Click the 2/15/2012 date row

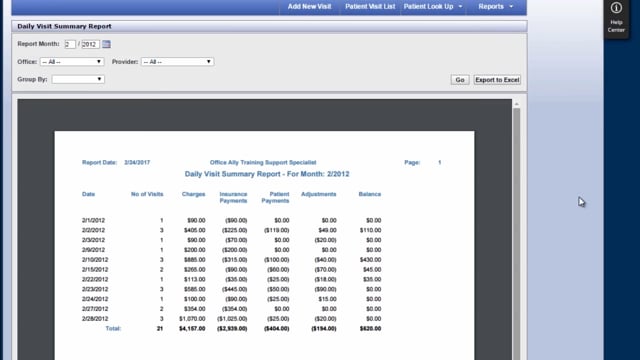[x=231, y=269]
